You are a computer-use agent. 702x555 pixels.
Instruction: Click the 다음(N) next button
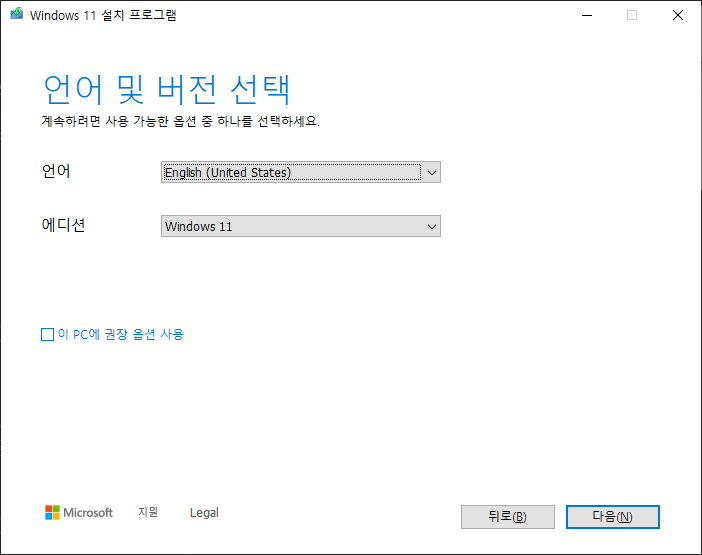click(612, 517)
